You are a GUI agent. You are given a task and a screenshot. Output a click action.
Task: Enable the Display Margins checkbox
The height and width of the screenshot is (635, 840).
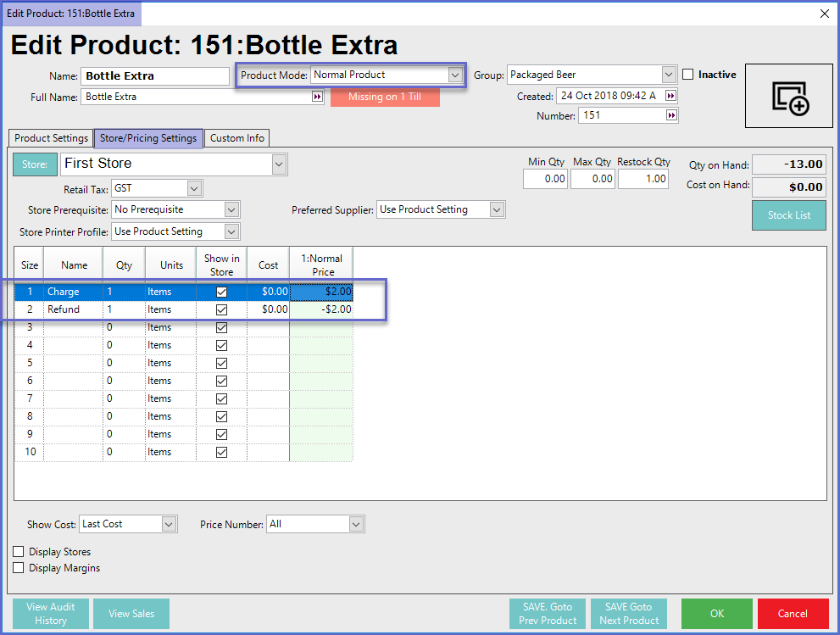pos(19,568)
